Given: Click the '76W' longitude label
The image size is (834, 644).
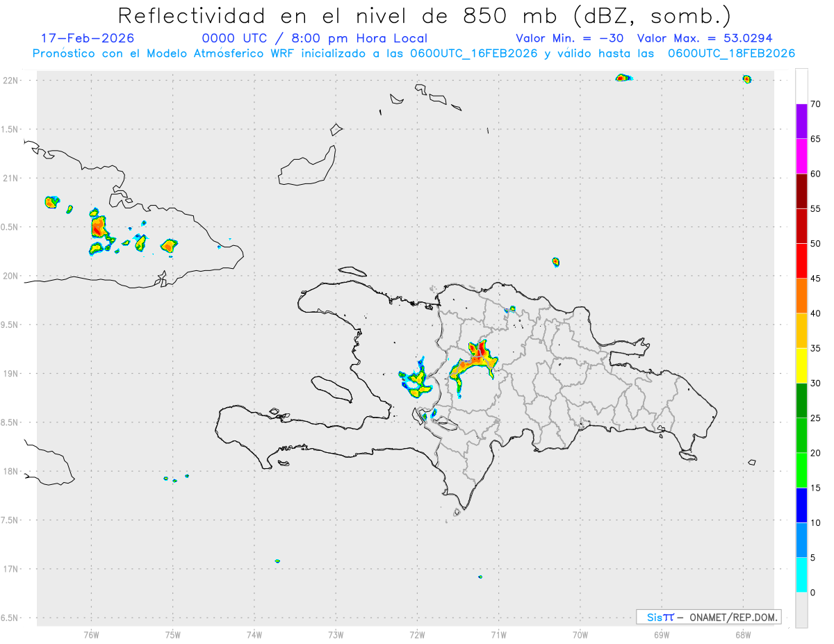Looking at the screenshot, I should pyautogui.click(x=91, y=634).
